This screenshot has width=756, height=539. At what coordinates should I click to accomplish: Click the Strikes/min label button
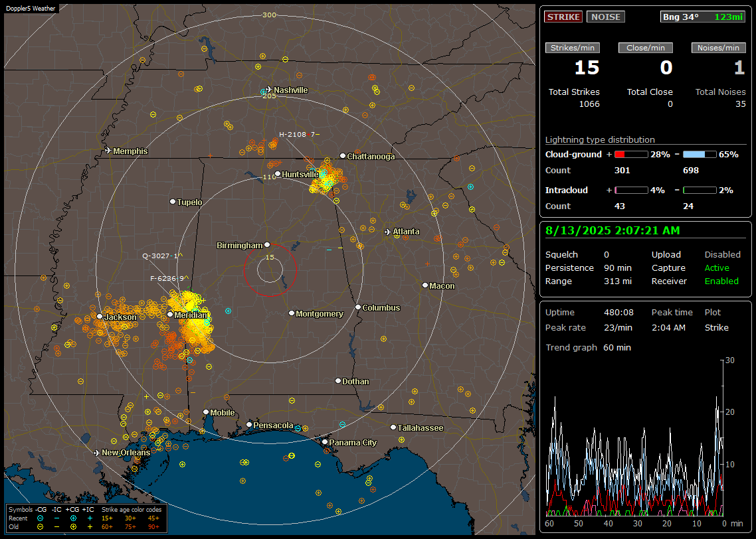[x=572, y=48]
